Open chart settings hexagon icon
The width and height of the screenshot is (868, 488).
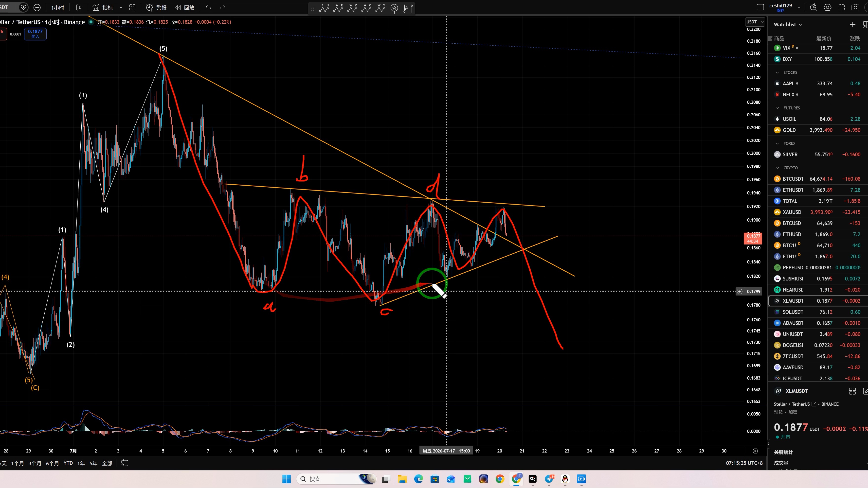pyautogui.click(x=828, y=7)
